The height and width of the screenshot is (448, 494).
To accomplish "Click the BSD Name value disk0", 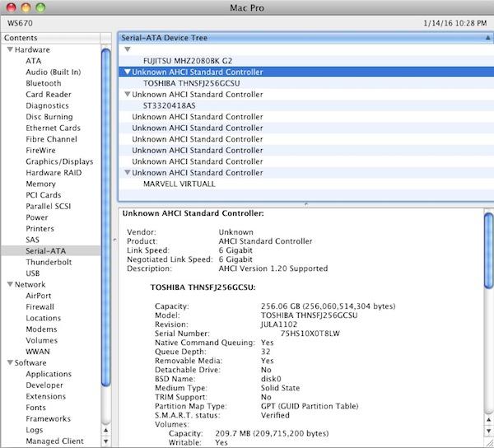I will (271, 379).
